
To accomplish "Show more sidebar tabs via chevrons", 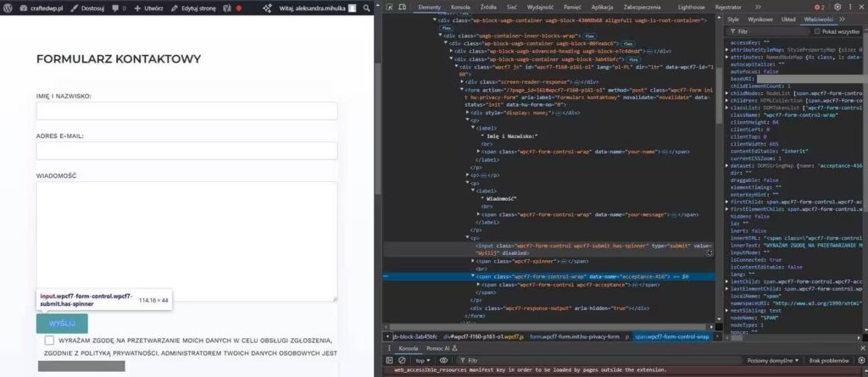I will (842, 19).
